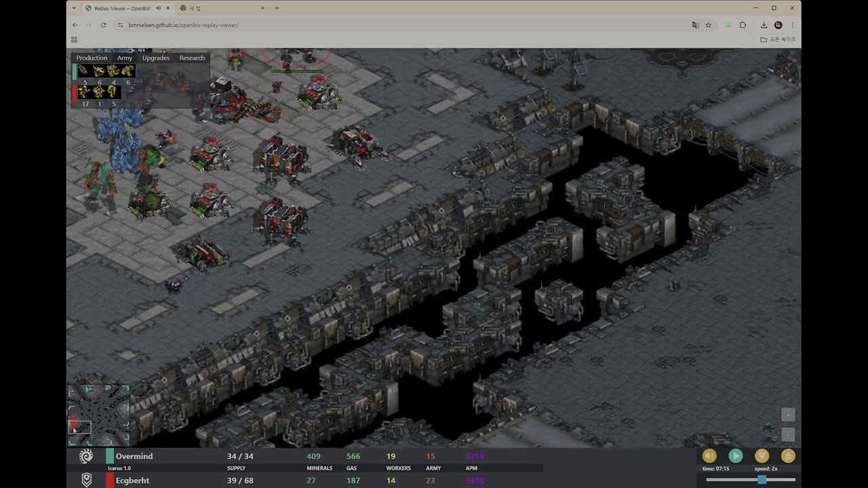Click Overmind's minerals value 409
868x488 pixels.
click(x=313, y=456)
